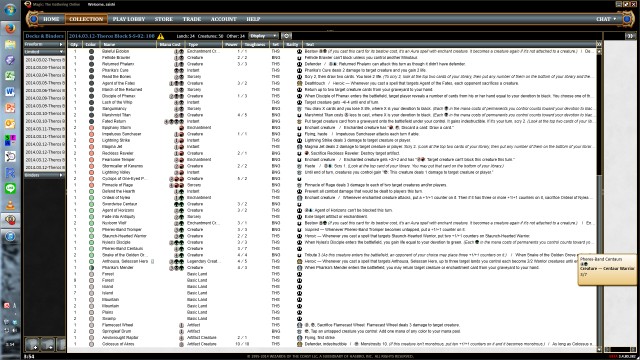
Task: Click the Windows Start orb
Action: click(10, 9)
